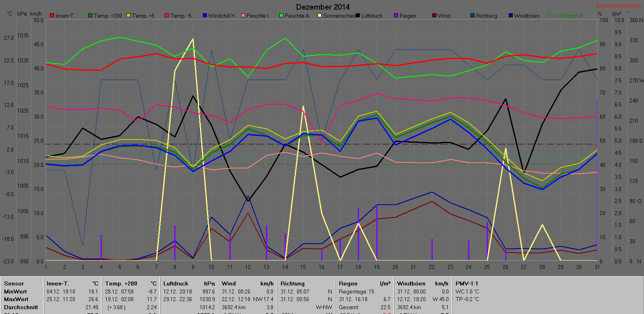The height and width of the screenshot is (314, 644).
Task: Click the red Station Göritzhain label
Action: coord(618,6)
